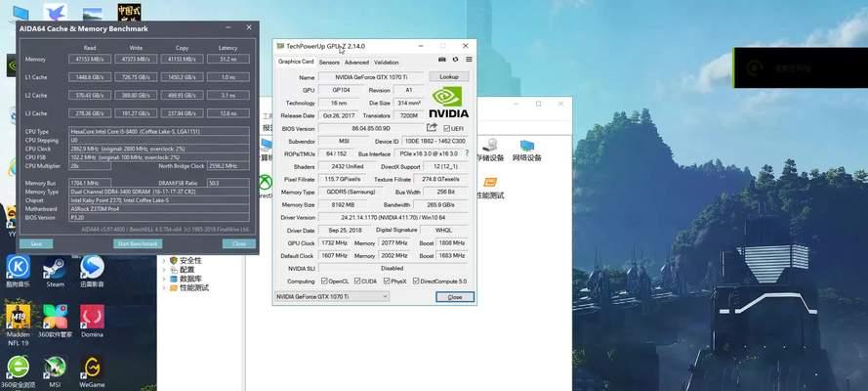Expand the 配置 tree node
The height and width of the screenshot is (391, 868).
(164, 270)
